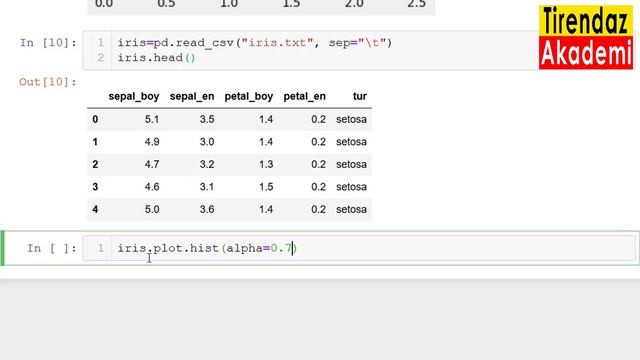Click the Out[10]: output prompt
The height and width of the screenshot is (360, 640).
tap(48, 82)
